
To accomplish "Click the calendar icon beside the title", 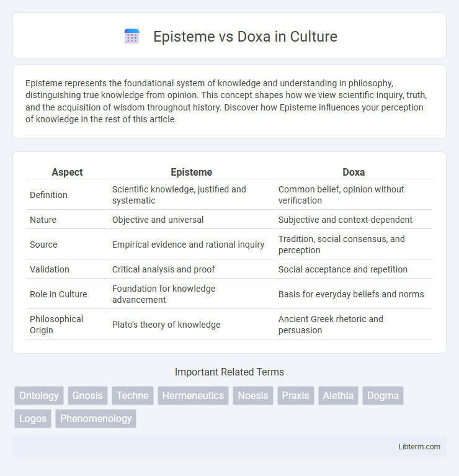I will click(132, 37).
